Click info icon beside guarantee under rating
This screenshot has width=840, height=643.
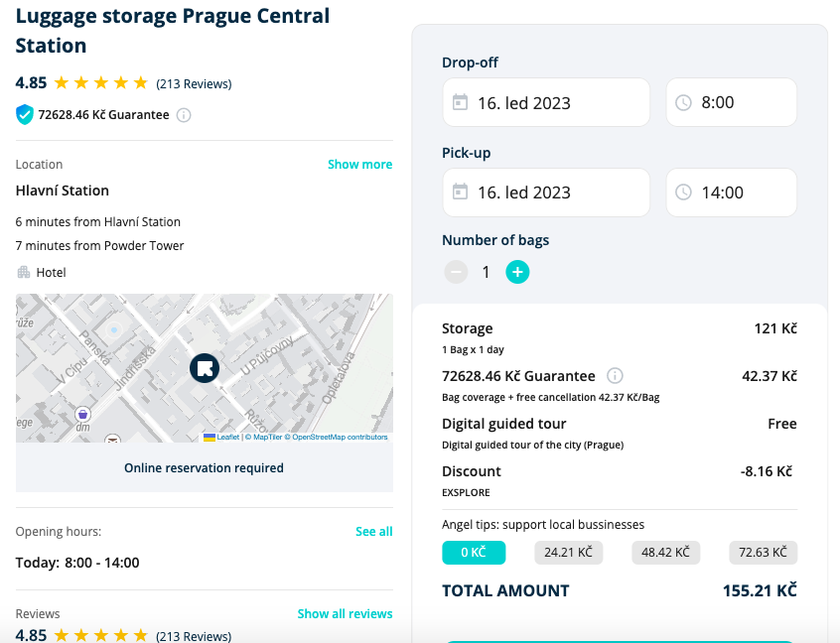[x=184, y=115]
